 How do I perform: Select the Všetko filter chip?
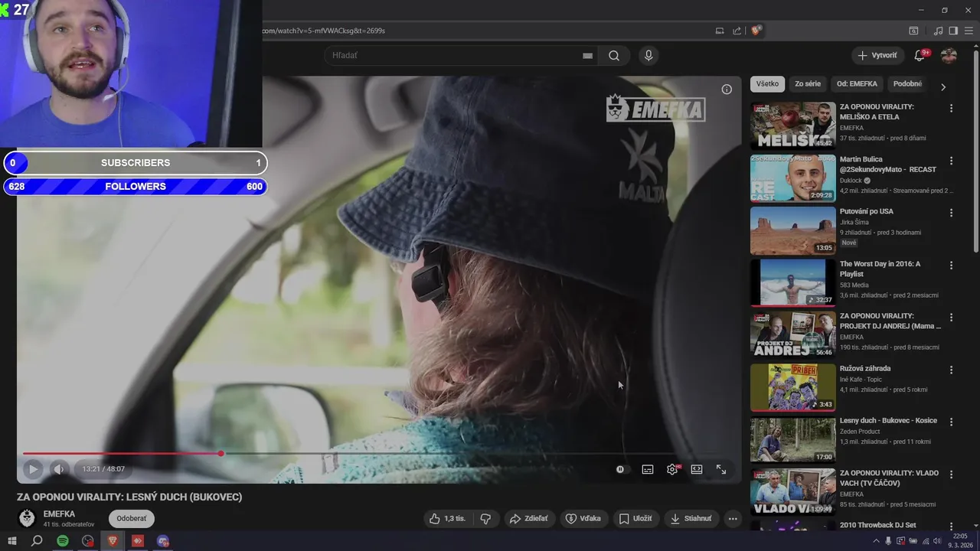767,84
